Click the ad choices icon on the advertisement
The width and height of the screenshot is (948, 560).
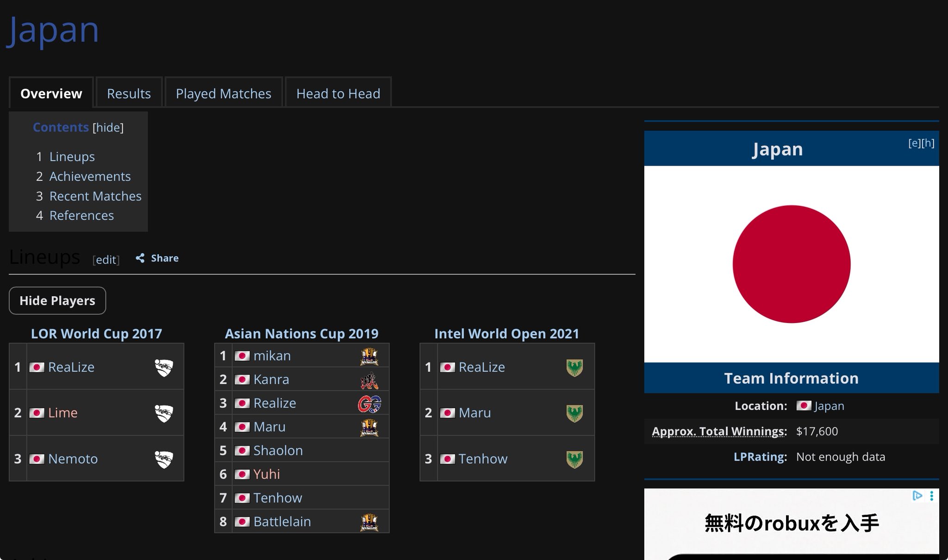[917, 496]
